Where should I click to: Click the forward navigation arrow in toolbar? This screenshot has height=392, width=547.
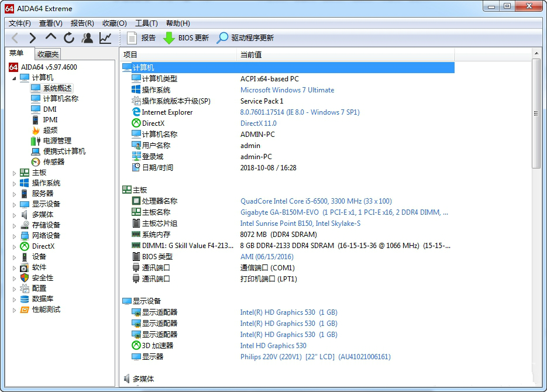32,38
